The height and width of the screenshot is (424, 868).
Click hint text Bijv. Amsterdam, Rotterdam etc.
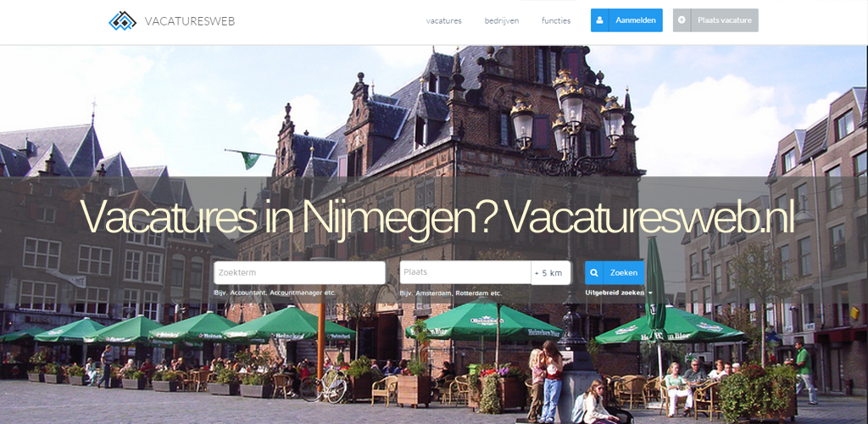point(450,293)
